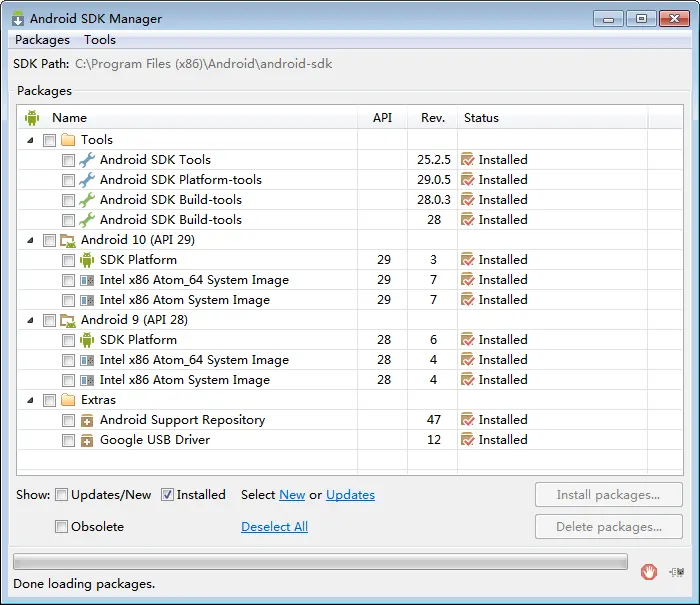Image resolution: width=700 pixels, height=605 pixels.
Task: Check the Google USB Driver checkbox
Action: tap(68, 440)
